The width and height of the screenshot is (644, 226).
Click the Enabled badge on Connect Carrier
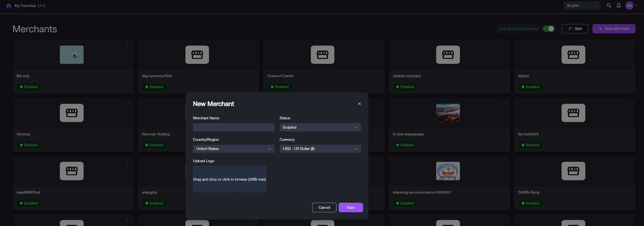point(280,87)
